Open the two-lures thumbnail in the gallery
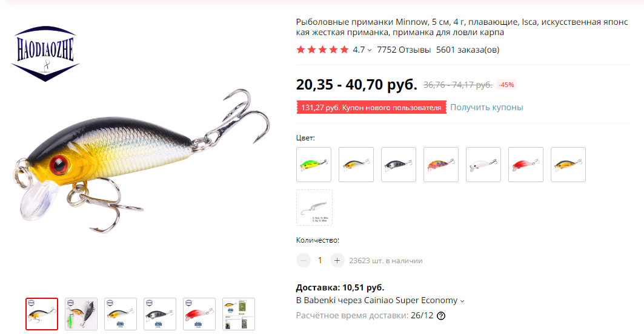Screen dimensions: 644x334 81,314
